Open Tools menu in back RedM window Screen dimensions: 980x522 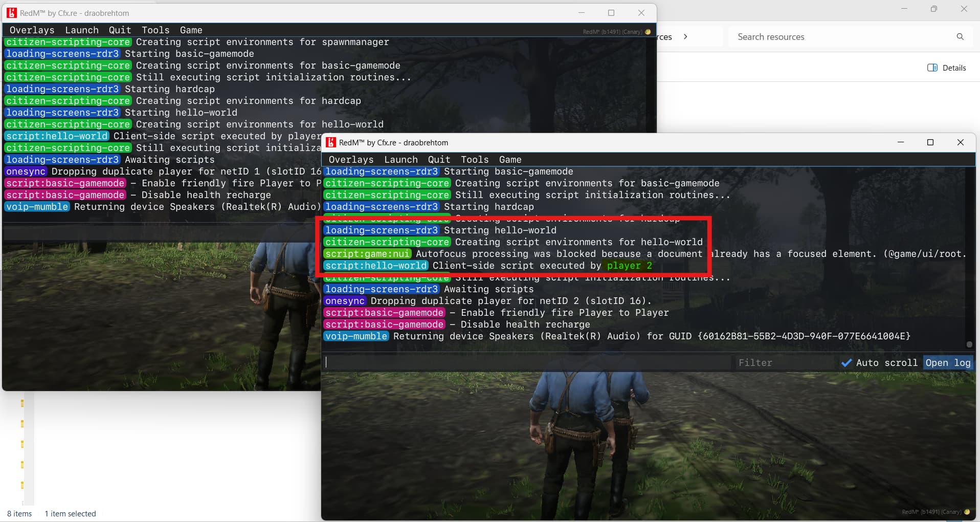155,30
